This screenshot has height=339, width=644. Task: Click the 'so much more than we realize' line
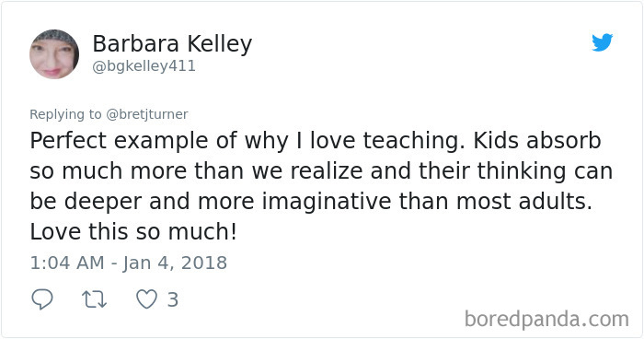(196, 170)
